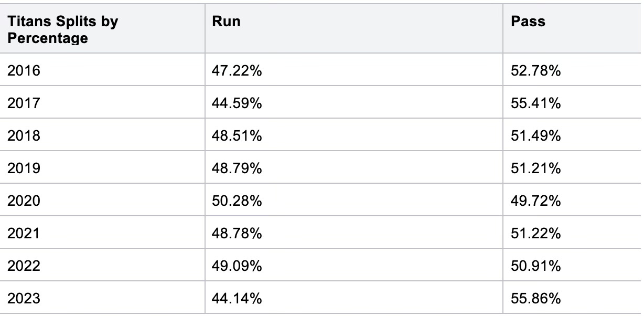Viewport: 644px width, 316px height.
Task: Select the 2018 year cell
Action: (x=103, y=135)
